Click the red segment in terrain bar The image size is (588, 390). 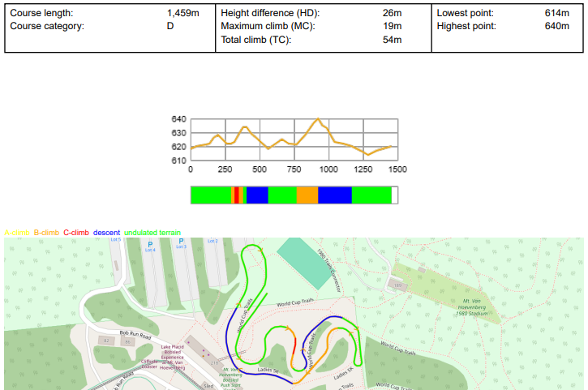[236, 195]
